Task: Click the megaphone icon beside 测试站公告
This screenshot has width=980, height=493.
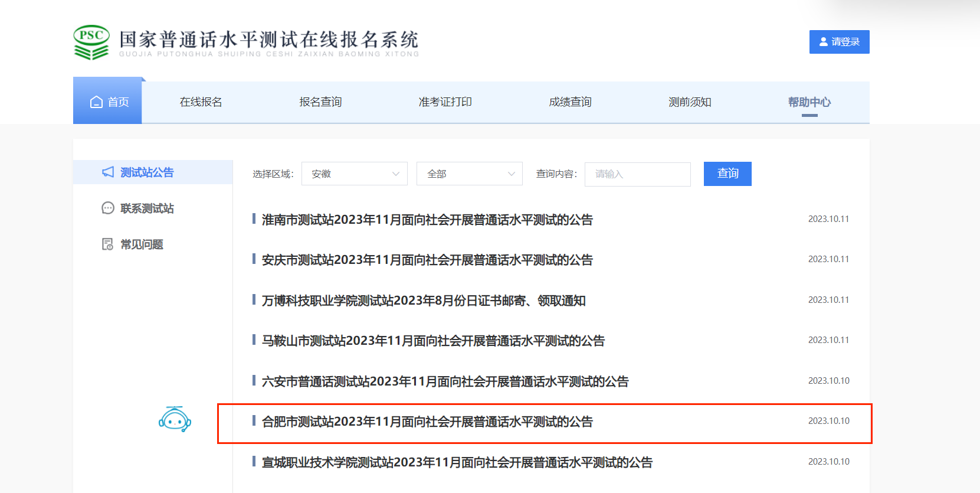Action: click(108, 172)
